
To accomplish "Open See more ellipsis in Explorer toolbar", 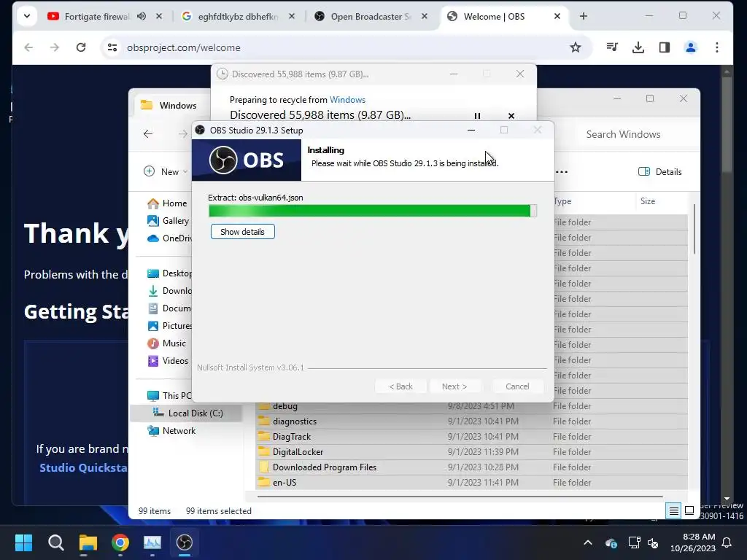I will coord(562,172).
